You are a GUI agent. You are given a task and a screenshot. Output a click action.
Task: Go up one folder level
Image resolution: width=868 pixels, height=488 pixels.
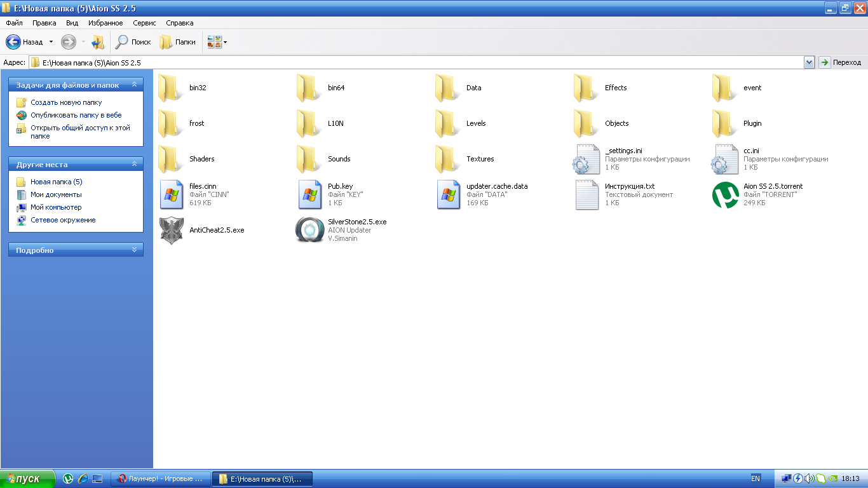point(97,42)
